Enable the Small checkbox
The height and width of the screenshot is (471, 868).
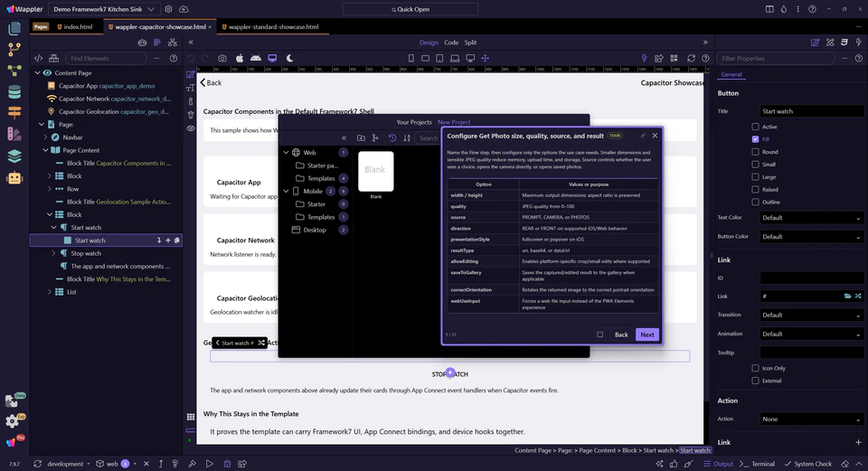[x=755, y=165]
